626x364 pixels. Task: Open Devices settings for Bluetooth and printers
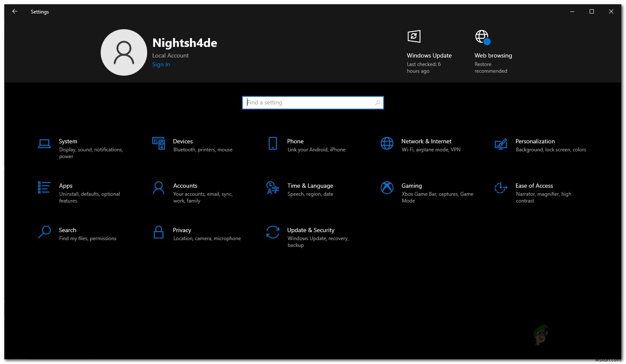click(x=183, y=145)
